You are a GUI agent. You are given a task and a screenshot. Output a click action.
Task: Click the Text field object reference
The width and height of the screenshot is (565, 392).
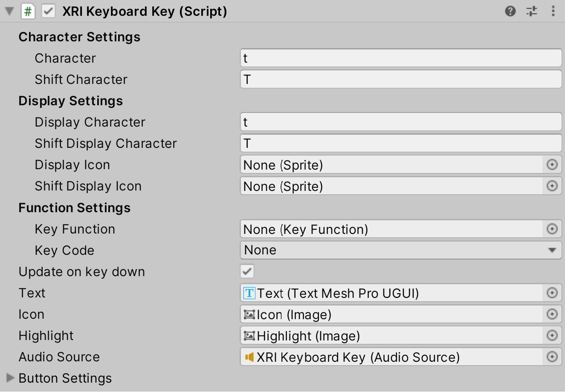tap(384, 293)
